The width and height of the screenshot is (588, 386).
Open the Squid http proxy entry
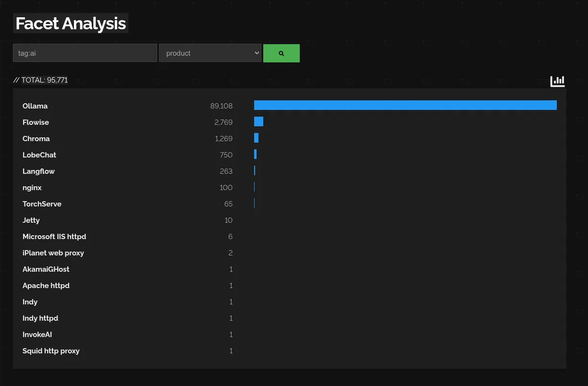[x=51, y=351]
